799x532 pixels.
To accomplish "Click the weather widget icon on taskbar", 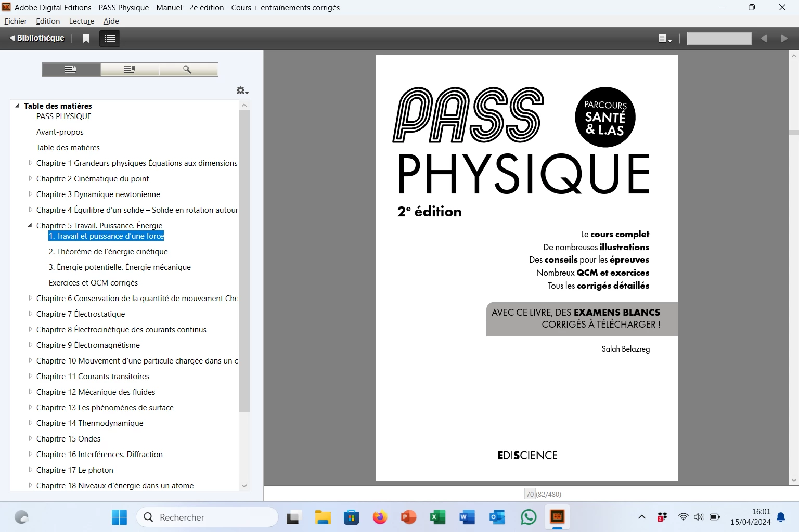I will 21,517.
